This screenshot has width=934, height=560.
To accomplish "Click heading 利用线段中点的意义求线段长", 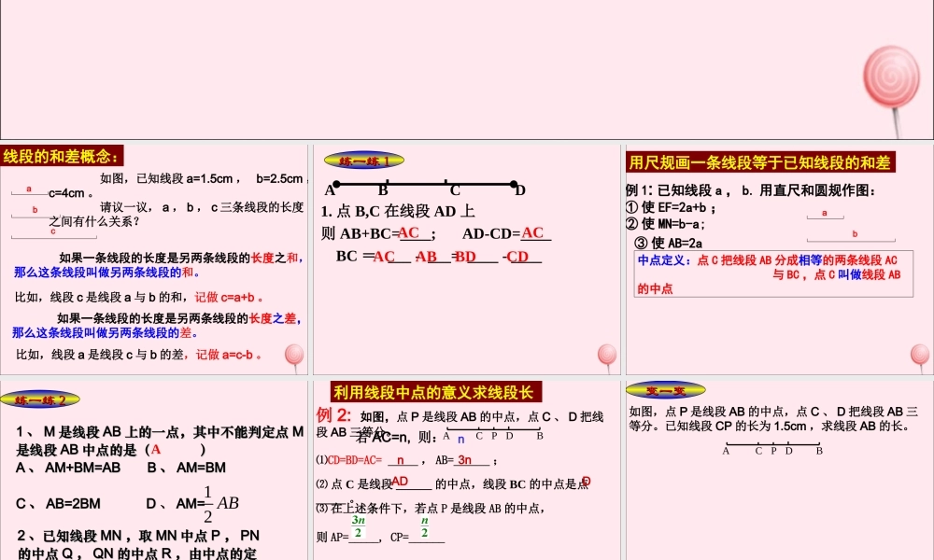I will (x=436, y=392).
